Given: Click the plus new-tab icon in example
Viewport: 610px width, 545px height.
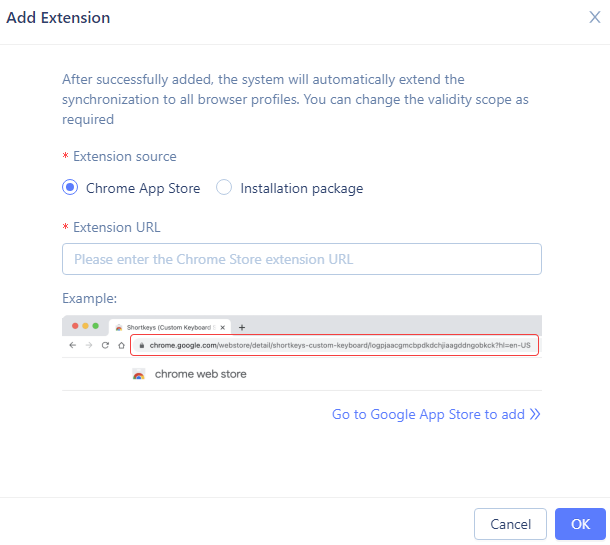Looking at the screenshot, I should 242,328.
